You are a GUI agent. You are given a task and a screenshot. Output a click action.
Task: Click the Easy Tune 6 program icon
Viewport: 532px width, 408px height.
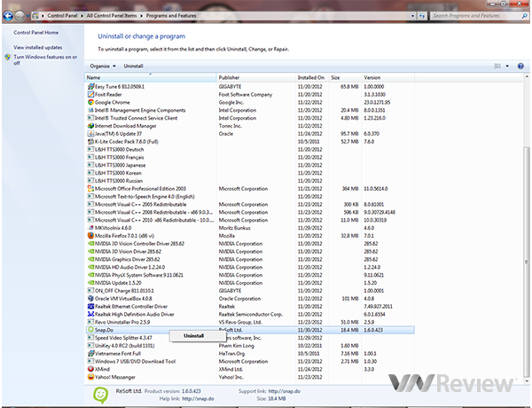(x=90, y=87)
